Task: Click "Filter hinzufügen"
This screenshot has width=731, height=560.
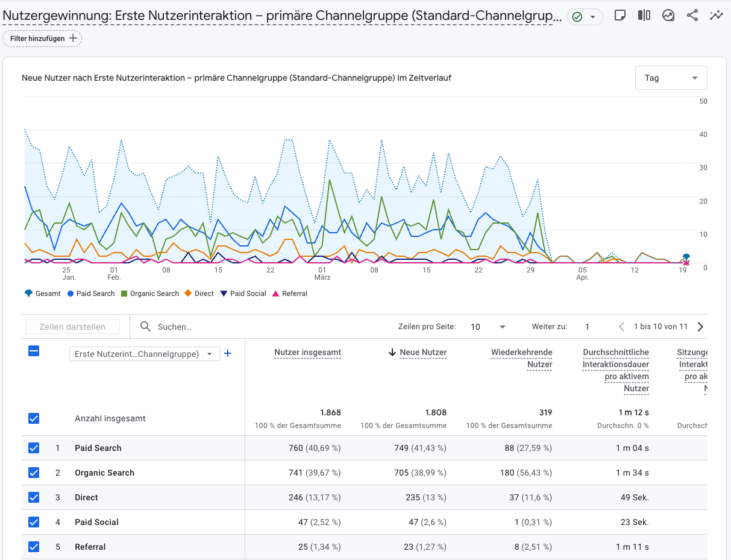Action: [x=42, y=37]
